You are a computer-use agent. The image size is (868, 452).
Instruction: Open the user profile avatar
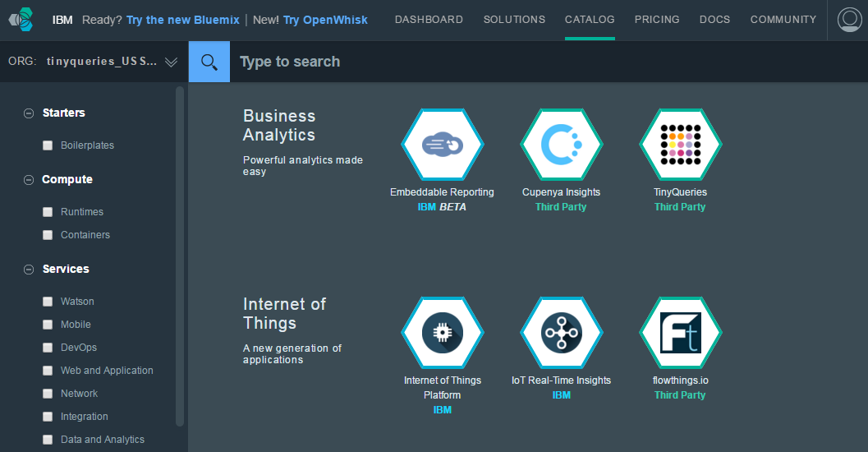pos(848,20)
